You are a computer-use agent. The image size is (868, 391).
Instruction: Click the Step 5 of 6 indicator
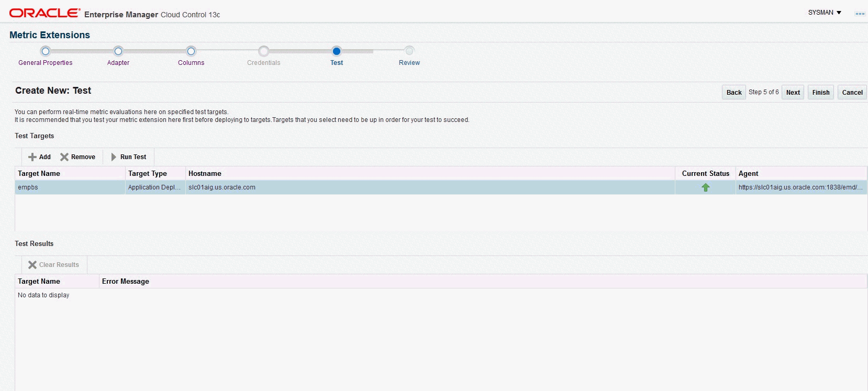coord(764,92)
